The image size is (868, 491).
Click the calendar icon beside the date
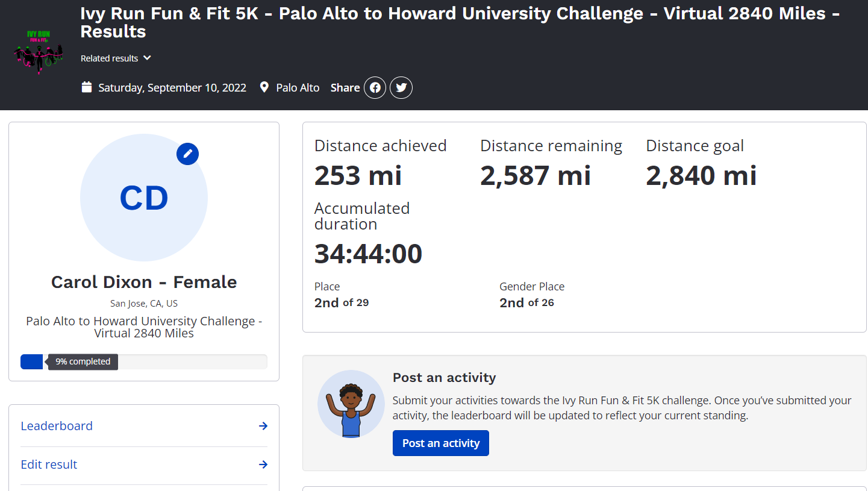[x=87, y=87]
